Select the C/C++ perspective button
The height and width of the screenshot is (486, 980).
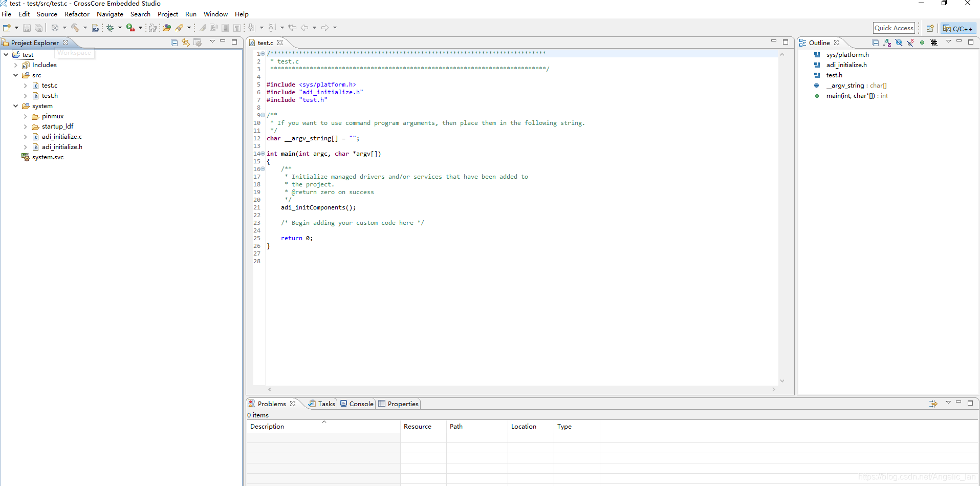pos(958,29)
